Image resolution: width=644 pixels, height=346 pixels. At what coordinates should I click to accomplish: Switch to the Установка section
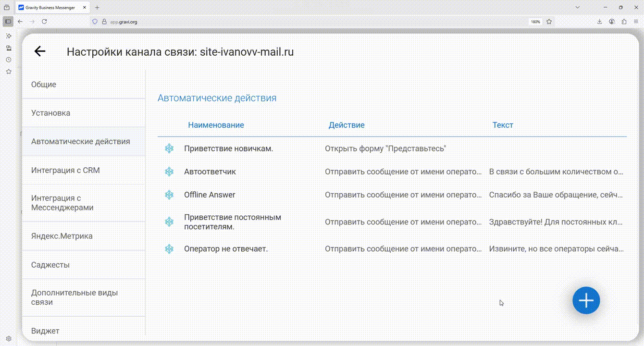point(50,113)
